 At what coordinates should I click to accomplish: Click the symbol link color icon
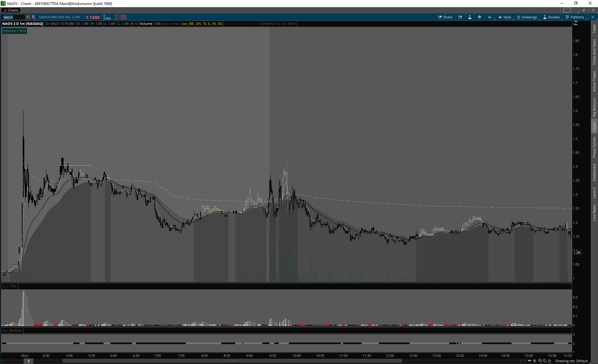point(33,17)
